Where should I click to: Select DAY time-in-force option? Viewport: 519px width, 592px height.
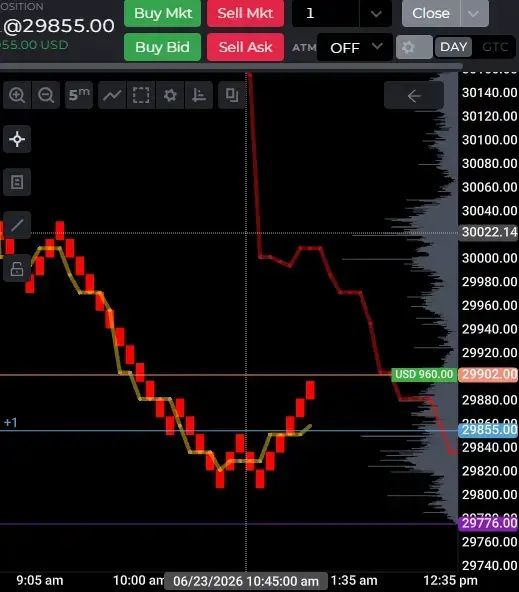click(453, 47)
